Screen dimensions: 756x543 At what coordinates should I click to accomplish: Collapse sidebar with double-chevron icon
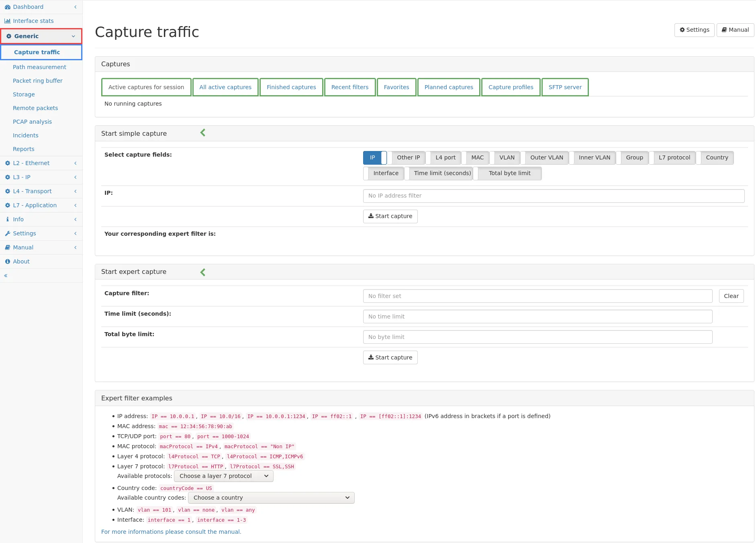point(6,276)
